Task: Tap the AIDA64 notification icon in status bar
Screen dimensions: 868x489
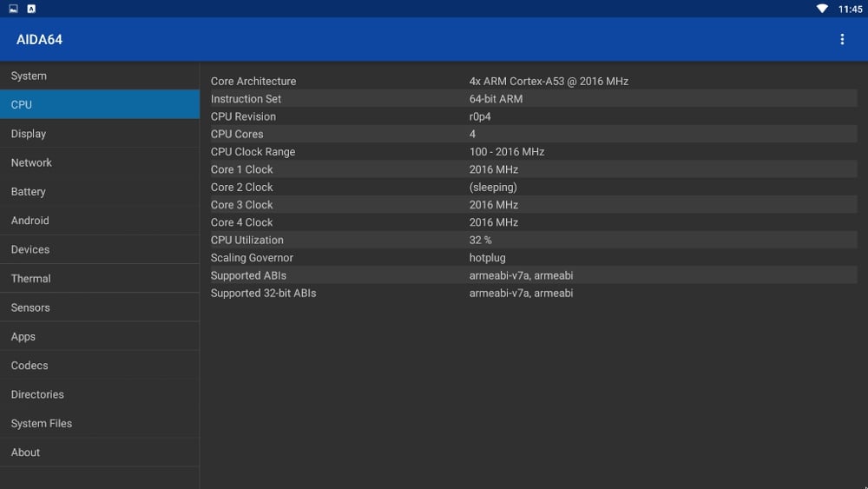Action: coord(31,9)
